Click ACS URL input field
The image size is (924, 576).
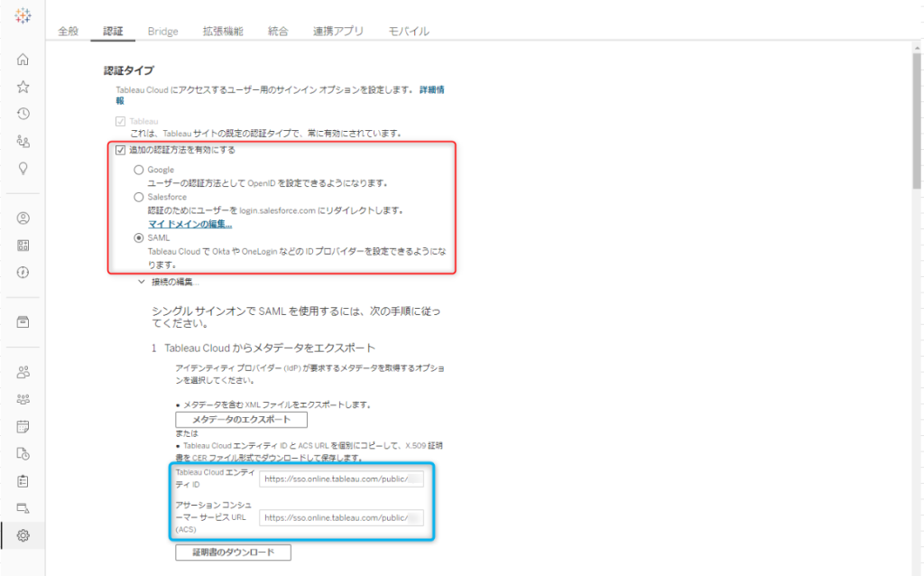point(342,517)
